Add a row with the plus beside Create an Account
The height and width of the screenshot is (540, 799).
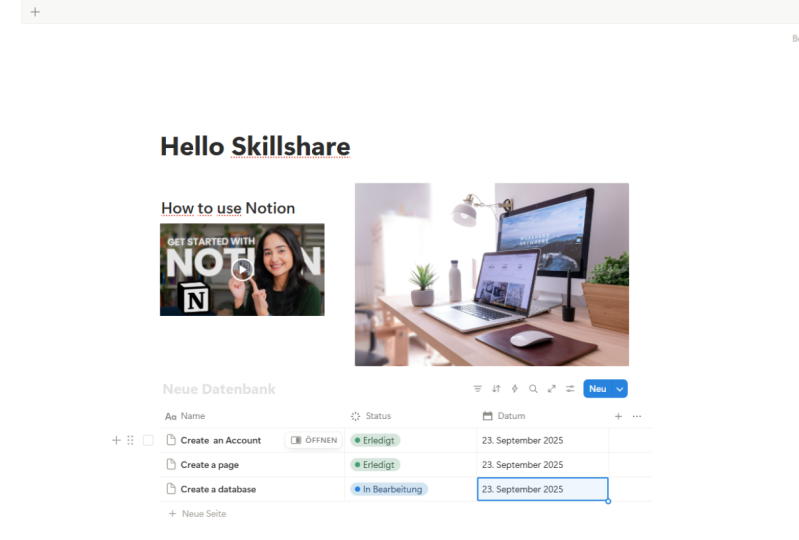point(116,440)
